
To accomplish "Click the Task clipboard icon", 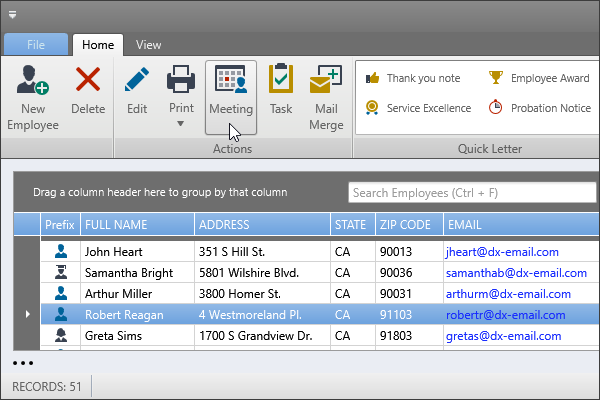I will [281, 81].
